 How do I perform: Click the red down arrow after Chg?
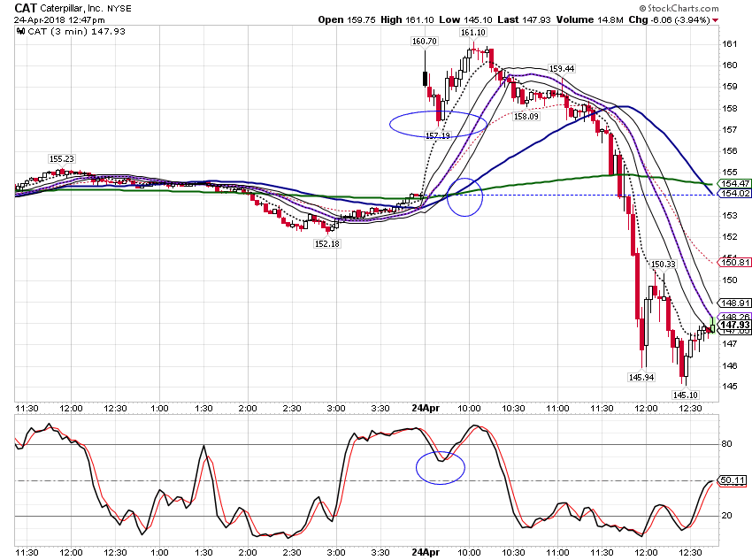tap(715, 20)
